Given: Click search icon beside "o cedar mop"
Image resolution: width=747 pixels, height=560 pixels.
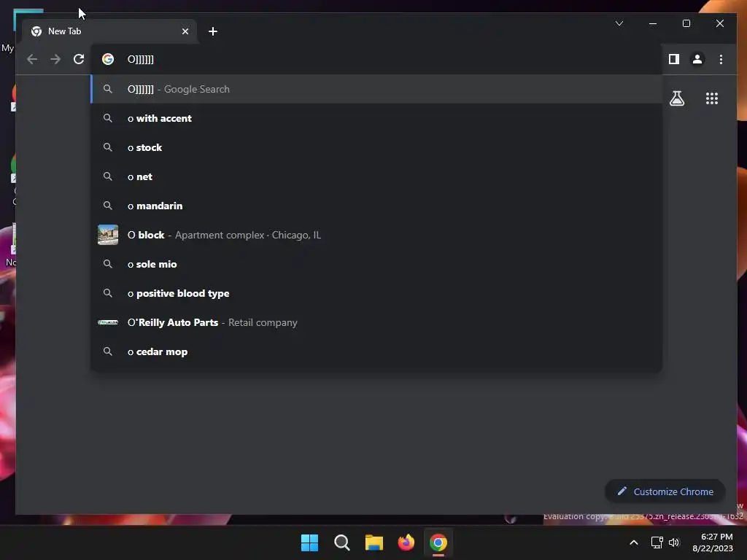Looking at the screenshot, I should (108, 351).
